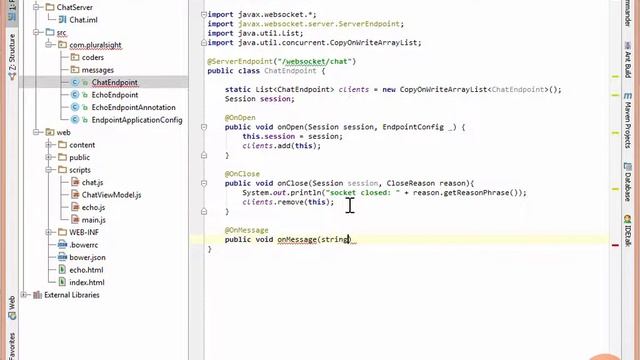
Task: Open the Maven Projects tool window
Action: click(628, 121)
